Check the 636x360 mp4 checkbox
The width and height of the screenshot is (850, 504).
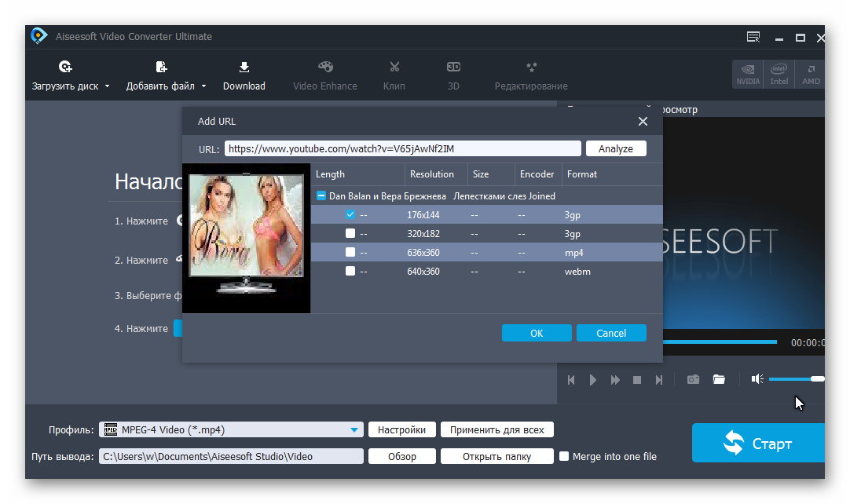[x=350, y=252]
